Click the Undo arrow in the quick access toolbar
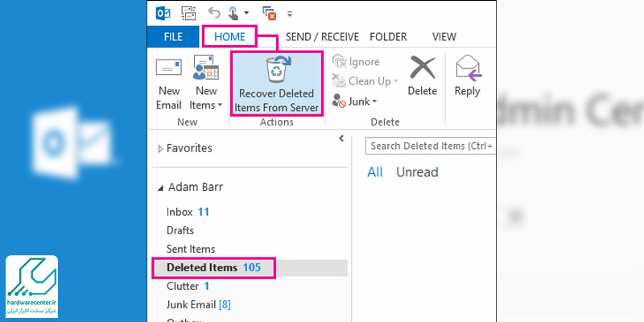This screenshot has height=322, width=644. coord(214,13)
